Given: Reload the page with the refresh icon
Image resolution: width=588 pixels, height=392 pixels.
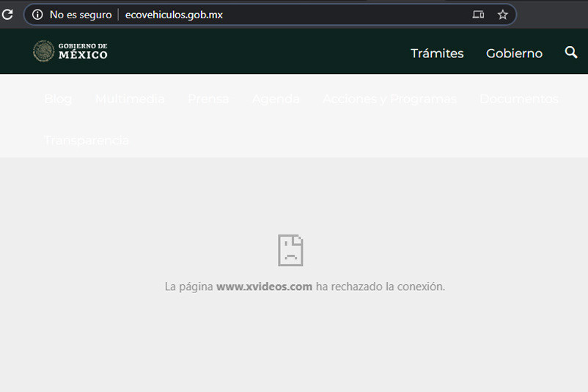Looking at the screenshot, I should (x=7, y=15).
